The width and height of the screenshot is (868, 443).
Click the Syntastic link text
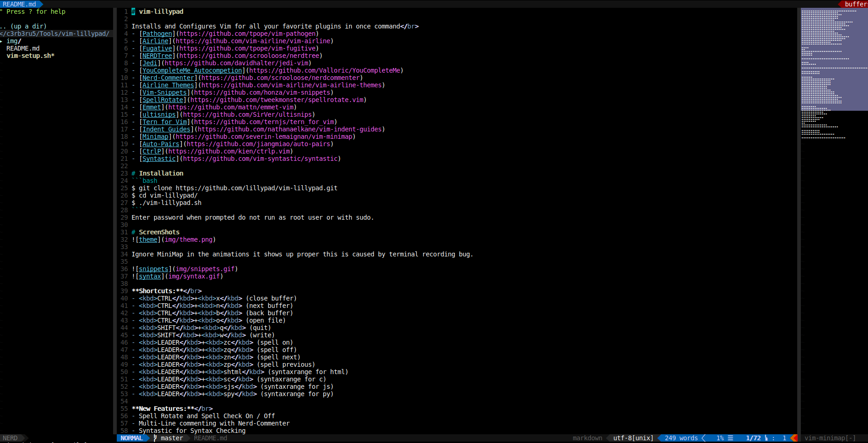(159, 159)
